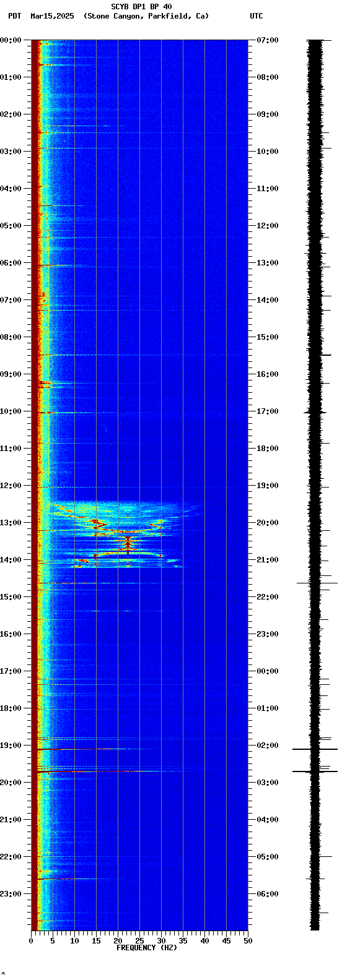Click the 01:00 PDT time label

[11, 77]
